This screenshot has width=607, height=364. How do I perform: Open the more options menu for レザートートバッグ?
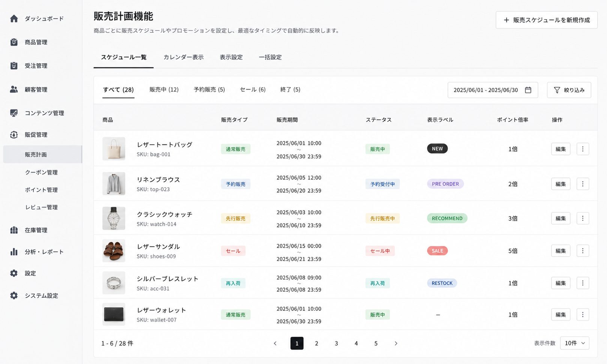583,149
